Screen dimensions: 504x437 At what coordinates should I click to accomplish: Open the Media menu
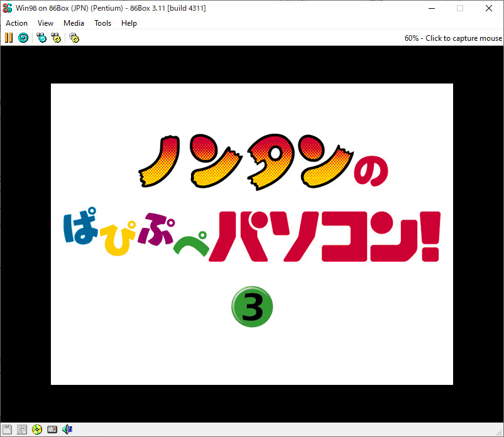coord(74,23)
